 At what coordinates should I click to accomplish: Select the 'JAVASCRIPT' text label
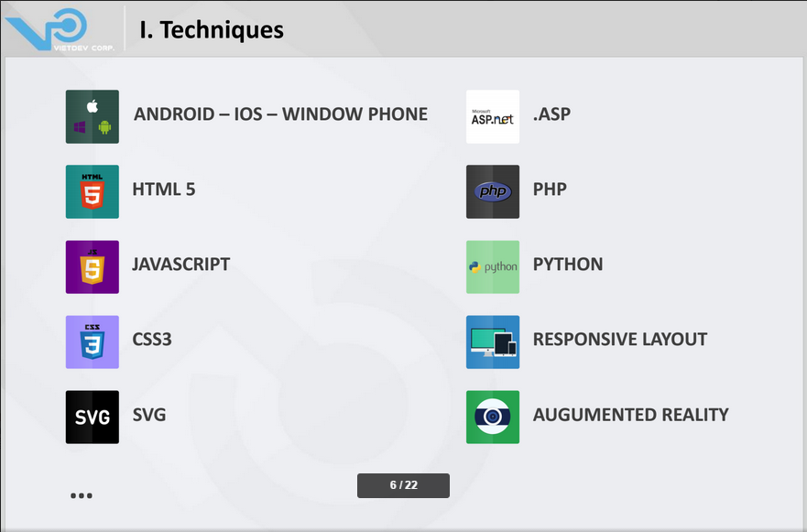point(180,265)
